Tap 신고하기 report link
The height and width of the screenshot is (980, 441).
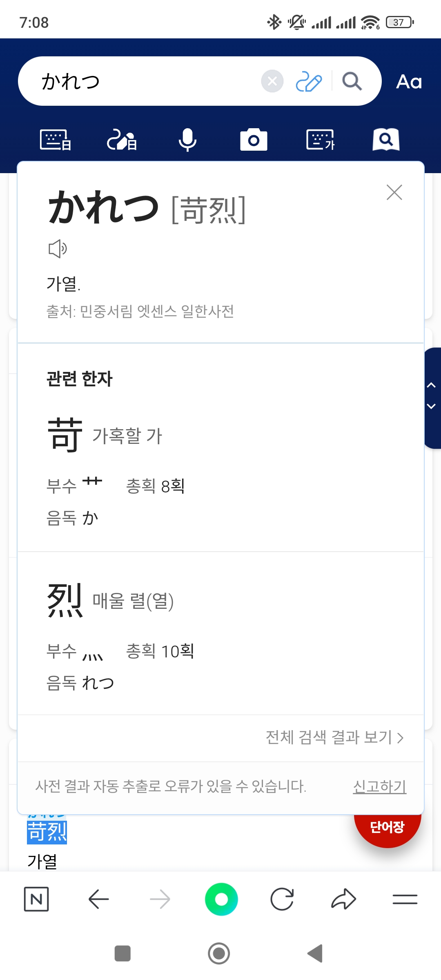379,786
